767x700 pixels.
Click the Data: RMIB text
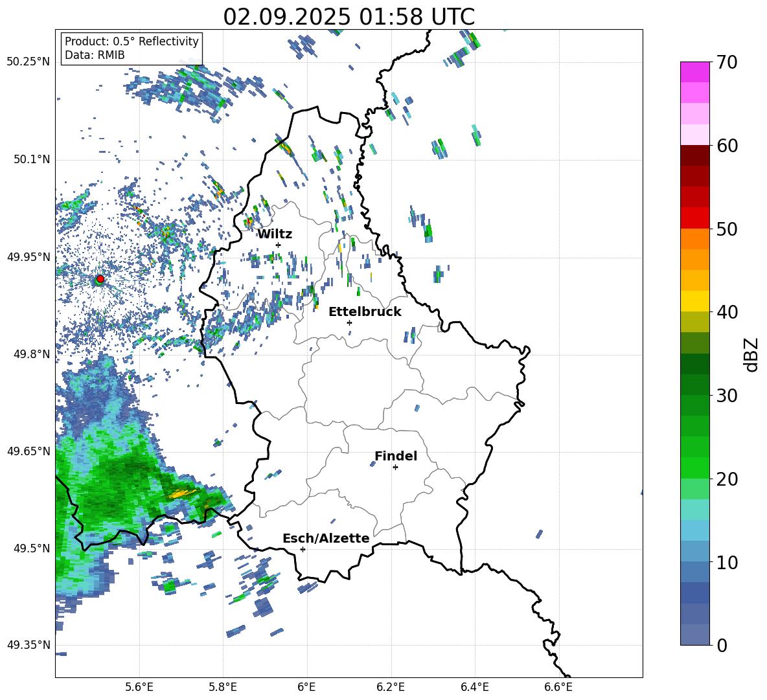click(x=95, y=55)
